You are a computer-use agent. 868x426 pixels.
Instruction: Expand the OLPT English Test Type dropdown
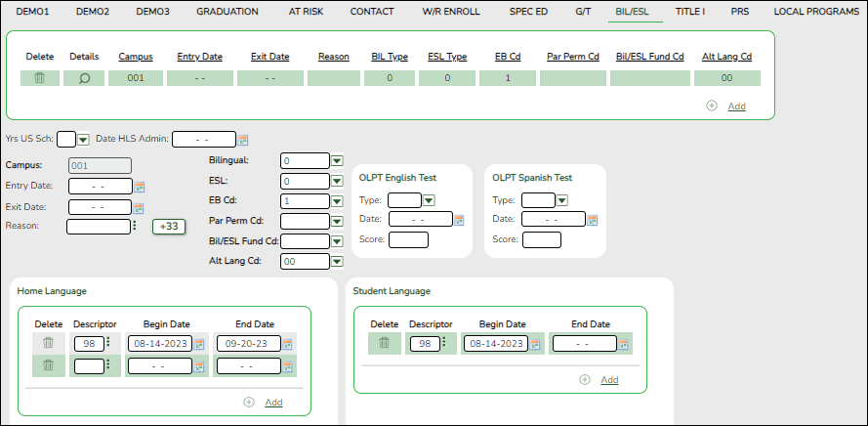coord(428,200)
